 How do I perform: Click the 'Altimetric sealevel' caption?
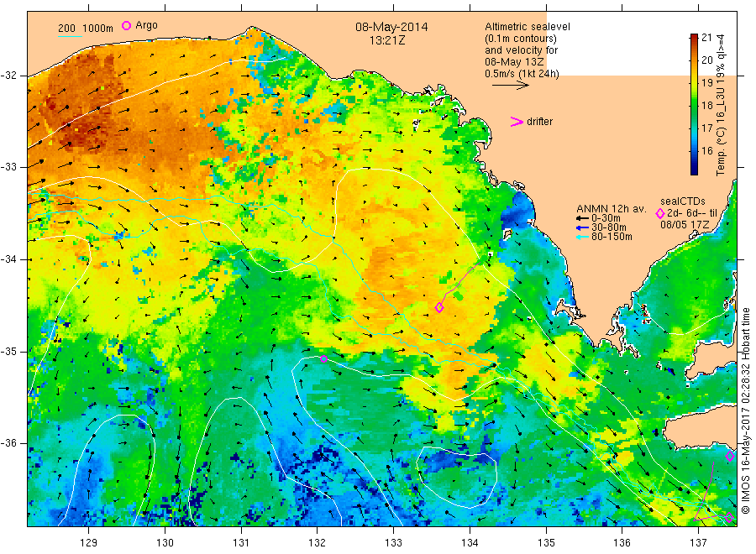click(528, 27)
